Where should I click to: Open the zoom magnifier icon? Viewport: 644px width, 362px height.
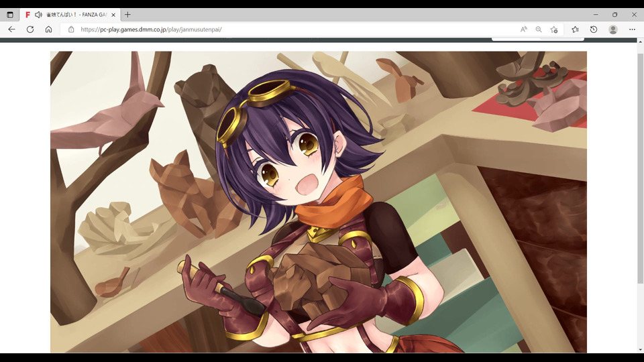539,29
